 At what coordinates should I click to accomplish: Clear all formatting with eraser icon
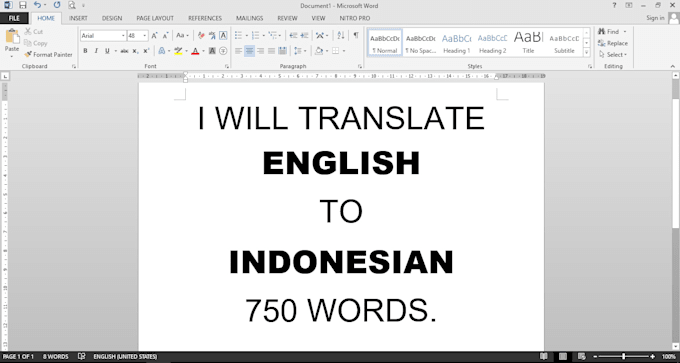tap(201, 36)
